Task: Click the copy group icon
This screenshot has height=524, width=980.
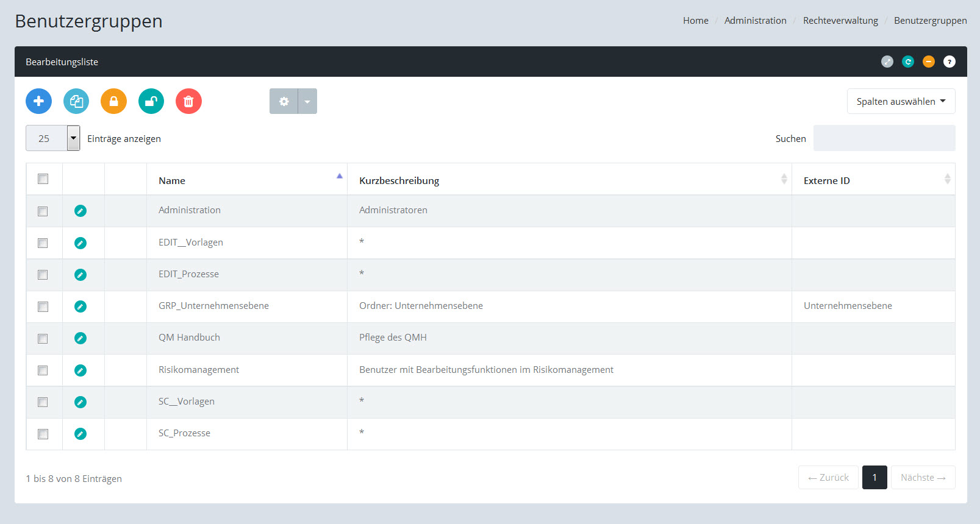Action: click(76, 101)
